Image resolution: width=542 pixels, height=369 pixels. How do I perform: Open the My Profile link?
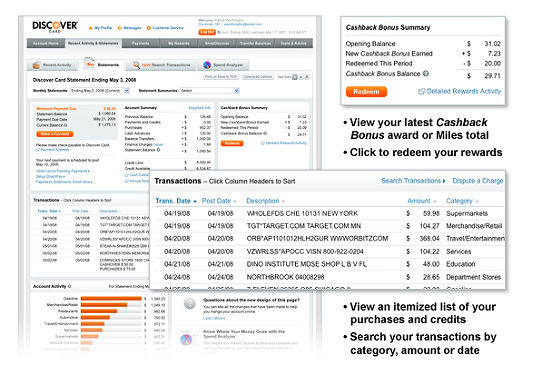(x=103, y=28)
